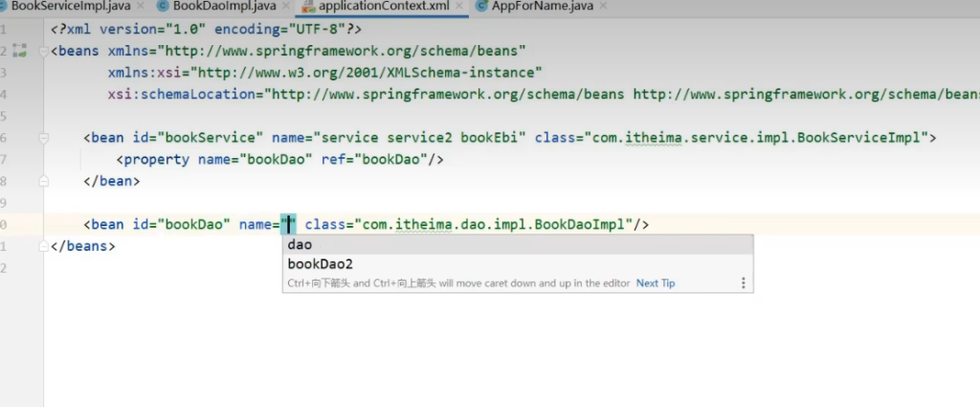Viewport: 980px width, 407px height.
Task: Collapse the bookService bean fold on line 6
Action: point(44,138)
